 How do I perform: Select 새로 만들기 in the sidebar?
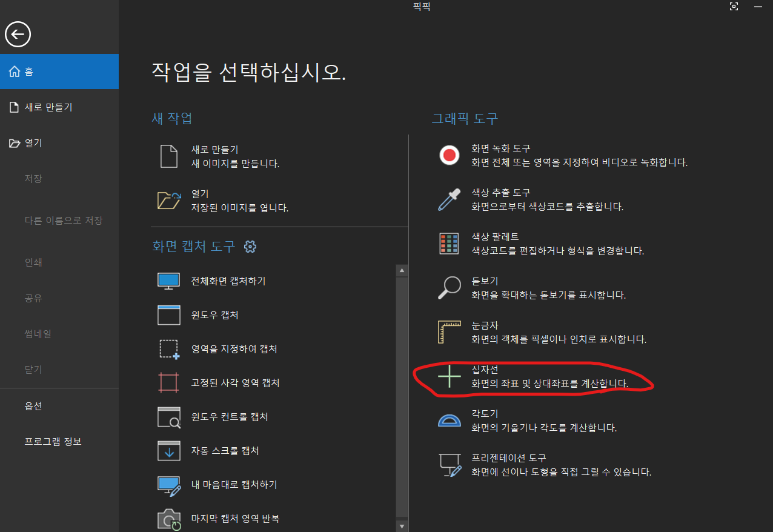pos(59,107)
